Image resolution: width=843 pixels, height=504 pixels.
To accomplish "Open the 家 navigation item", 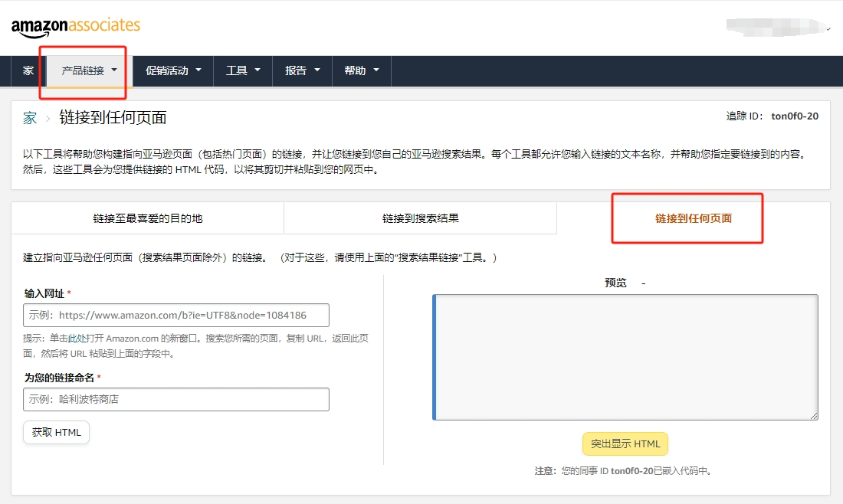I will pos(28,70).
